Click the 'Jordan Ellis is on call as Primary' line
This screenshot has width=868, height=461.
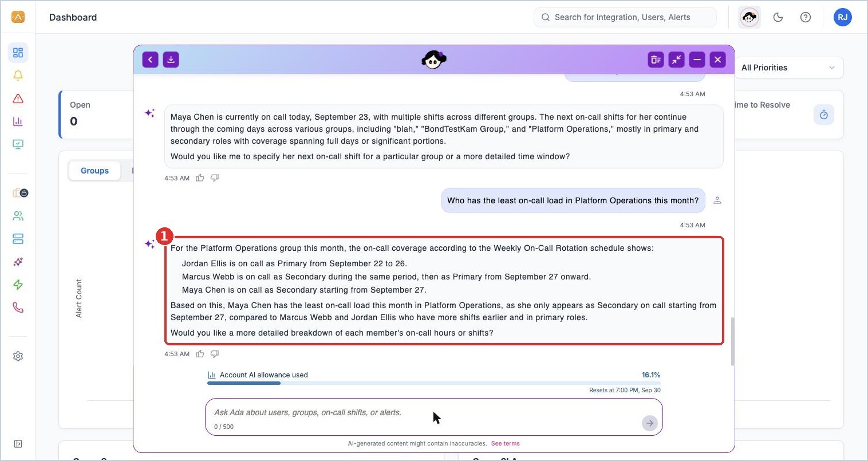(x=294, y=263)
